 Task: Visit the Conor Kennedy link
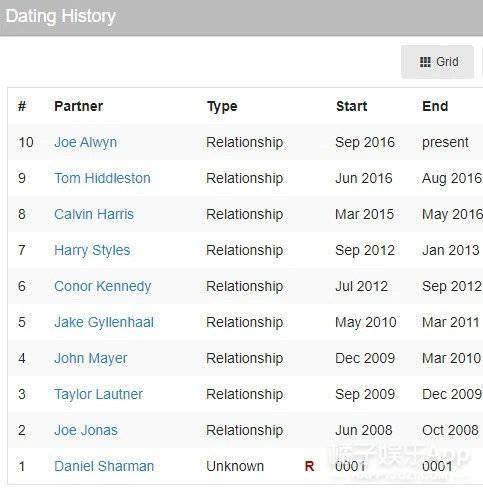coord(103,286)
